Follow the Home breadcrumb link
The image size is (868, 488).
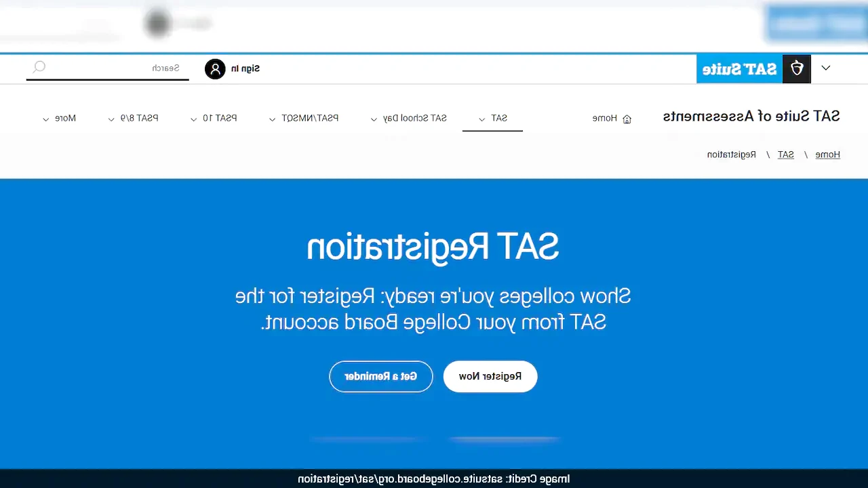pyautogui.click(x=827, y=155)
